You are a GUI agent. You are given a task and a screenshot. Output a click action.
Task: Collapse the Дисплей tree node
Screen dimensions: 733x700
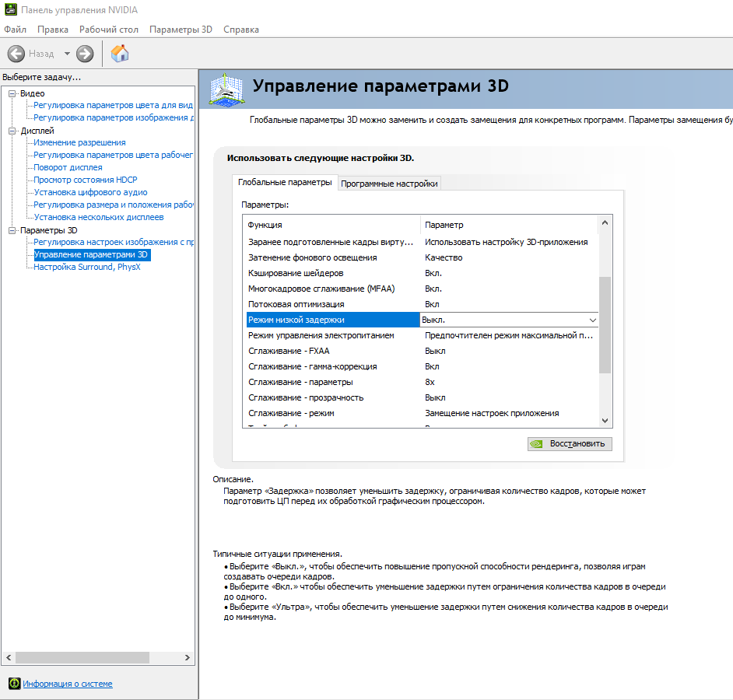click(x=12, y=131)
